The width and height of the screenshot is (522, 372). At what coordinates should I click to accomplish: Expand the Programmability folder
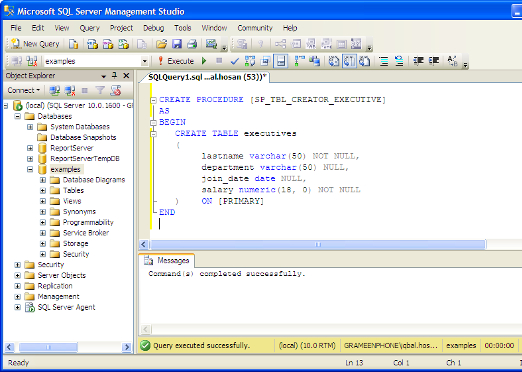pos(43,222)
